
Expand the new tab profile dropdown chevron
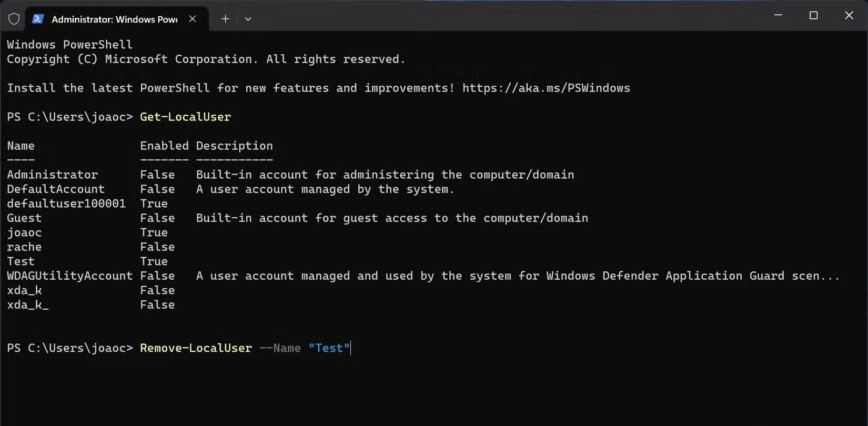pyautogui.click(x=248, y=19)
